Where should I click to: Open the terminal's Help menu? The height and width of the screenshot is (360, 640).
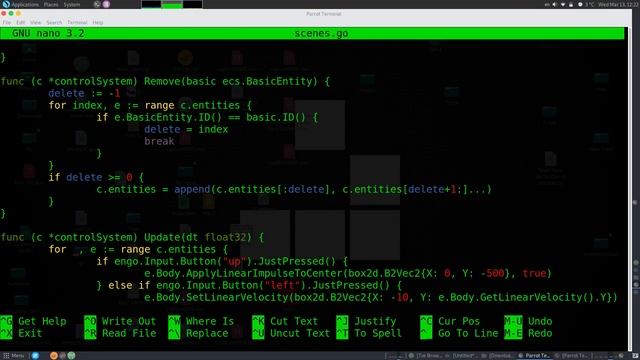click(98, 22)
